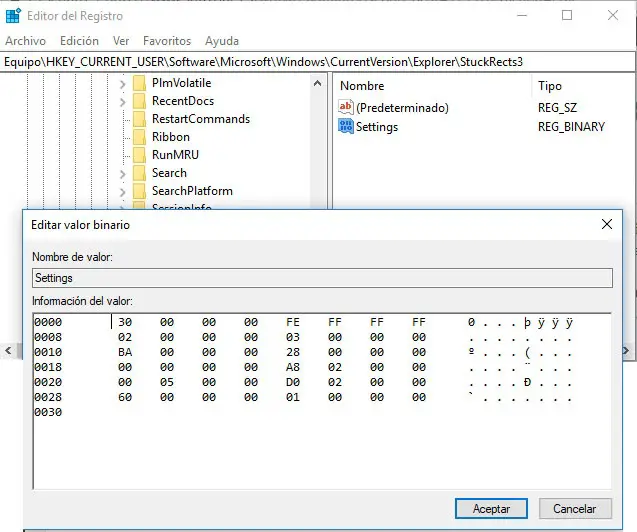637x532 pixels.
Task: Select the RestartCommands folder icon
Action: [x=139, y=119]
